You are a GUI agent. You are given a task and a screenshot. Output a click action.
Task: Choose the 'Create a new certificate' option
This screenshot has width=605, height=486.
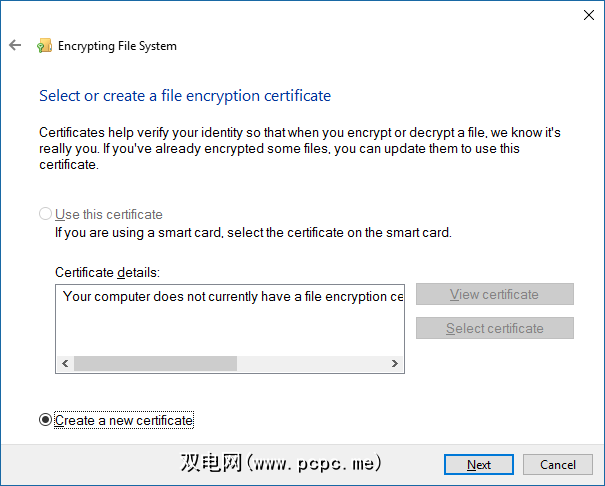pyautogui.click(x=46, y=420)
